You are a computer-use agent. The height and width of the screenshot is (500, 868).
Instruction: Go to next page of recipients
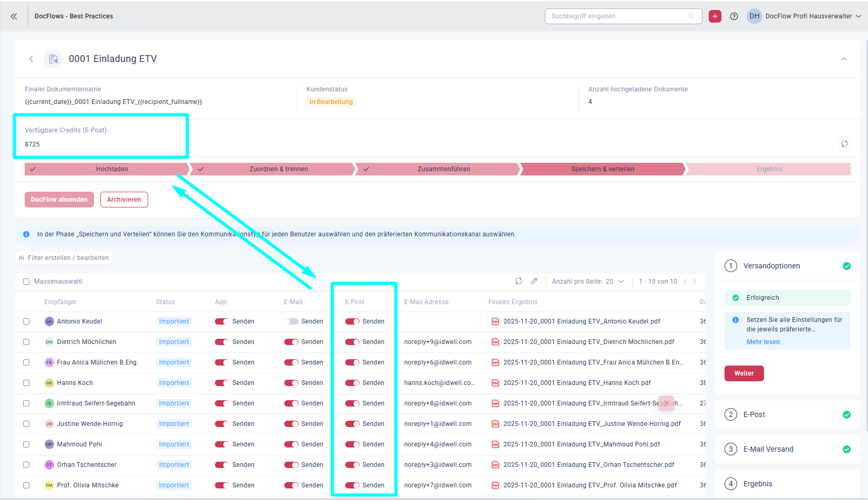point(695,282)
